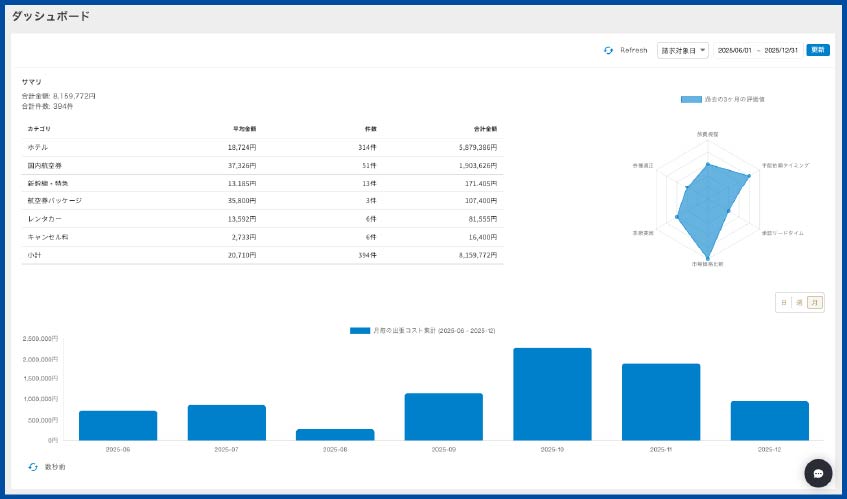Click the 5,879,386円 total cell
The image size is (847, 499).
tap(478, 147)
